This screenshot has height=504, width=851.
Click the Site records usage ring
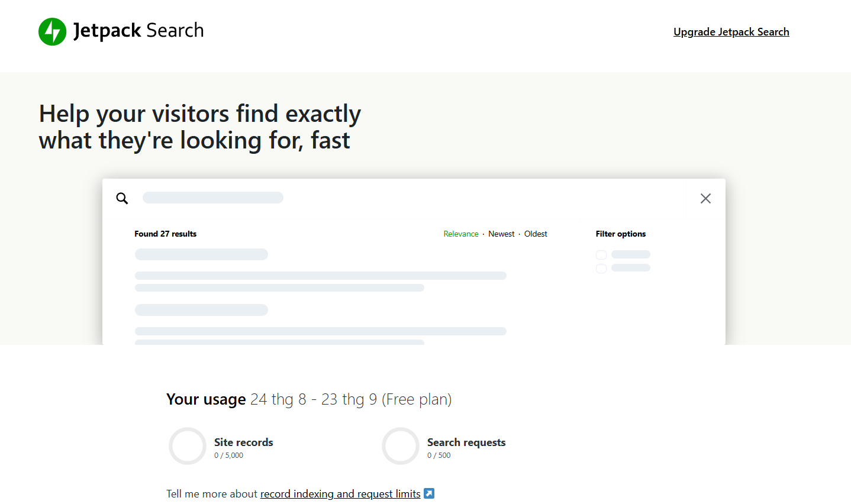coord(188,446)
